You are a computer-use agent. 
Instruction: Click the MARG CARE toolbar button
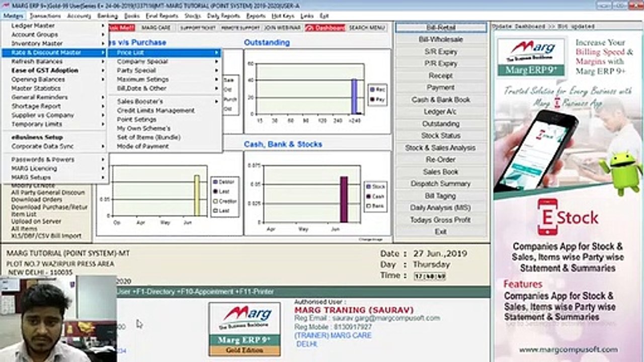156,28
